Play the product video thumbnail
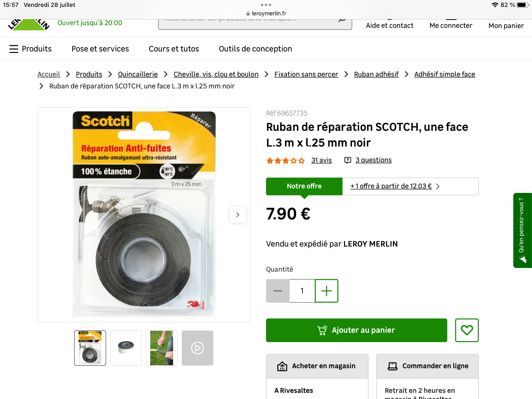The image size is (532, 399). (198, 348)
